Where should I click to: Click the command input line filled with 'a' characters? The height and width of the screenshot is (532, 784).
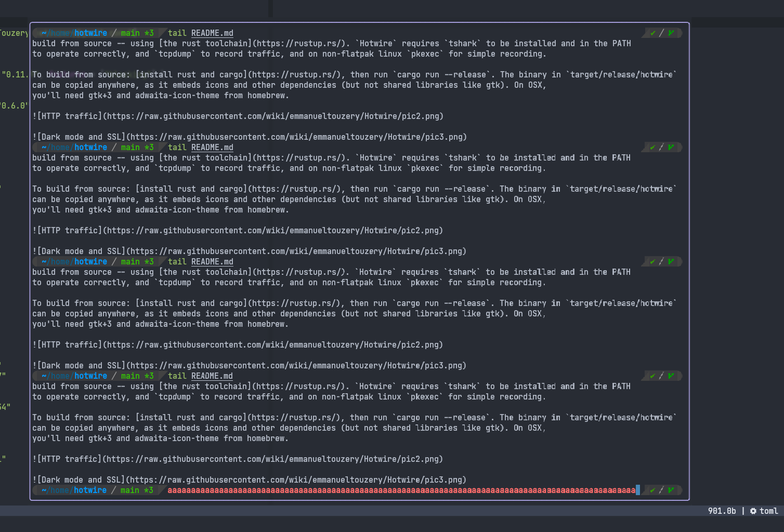click(400, 490)
